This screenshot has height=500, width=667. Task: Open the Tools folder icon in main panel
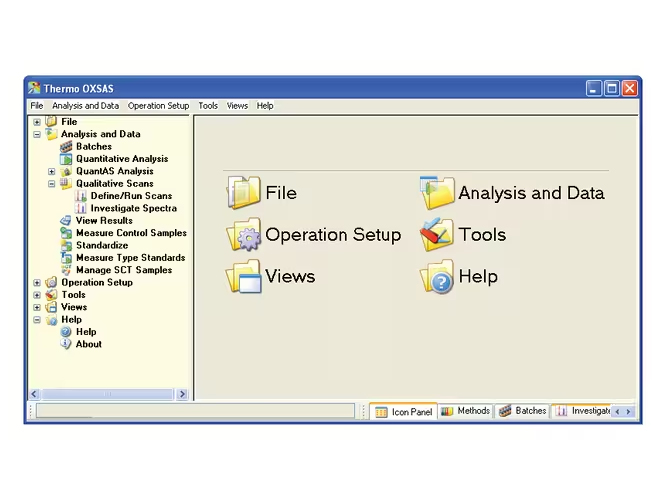click(436, 234)
